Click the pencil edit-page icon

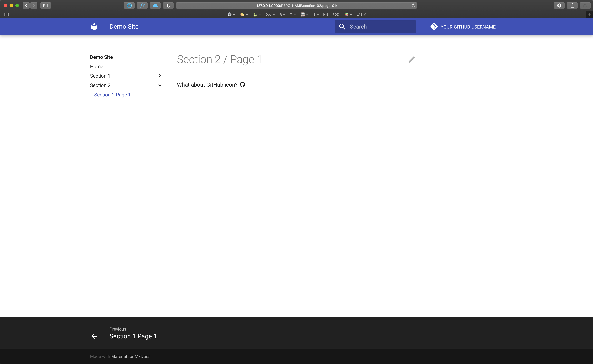pyautogui.click(x=412, y=60)
